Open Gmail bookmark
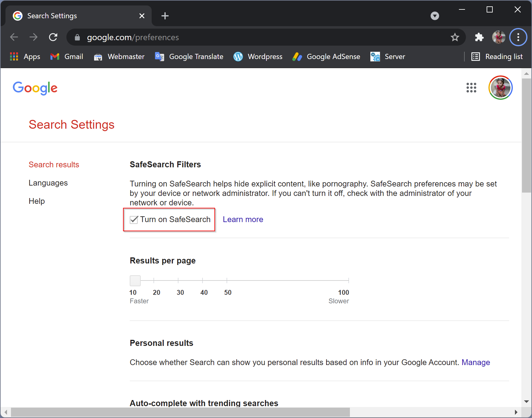The width and height of the screenshot is (532, 418). coord(67,57)
